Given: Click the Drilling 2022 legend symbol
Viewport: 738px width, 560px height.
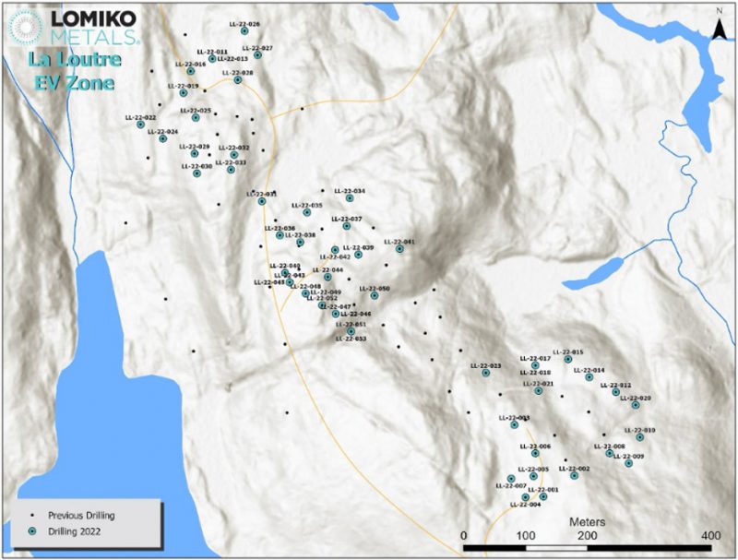Looking at the screenshot, I should click(x=32, y=531).
